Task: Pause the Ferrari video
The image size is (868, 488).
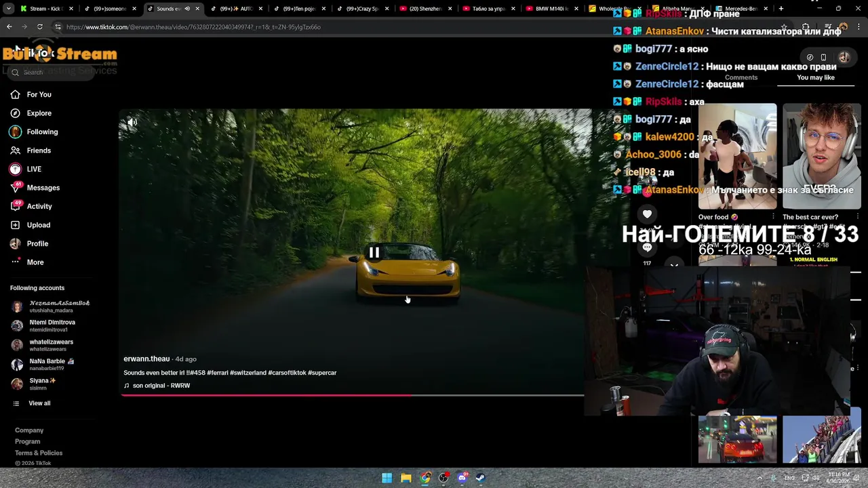Action: tap(374, 252)
